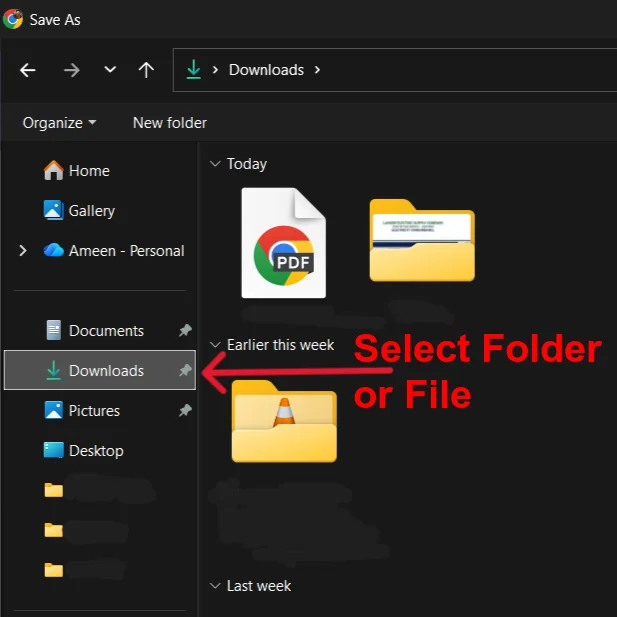Create a New folder

point(170,123)
